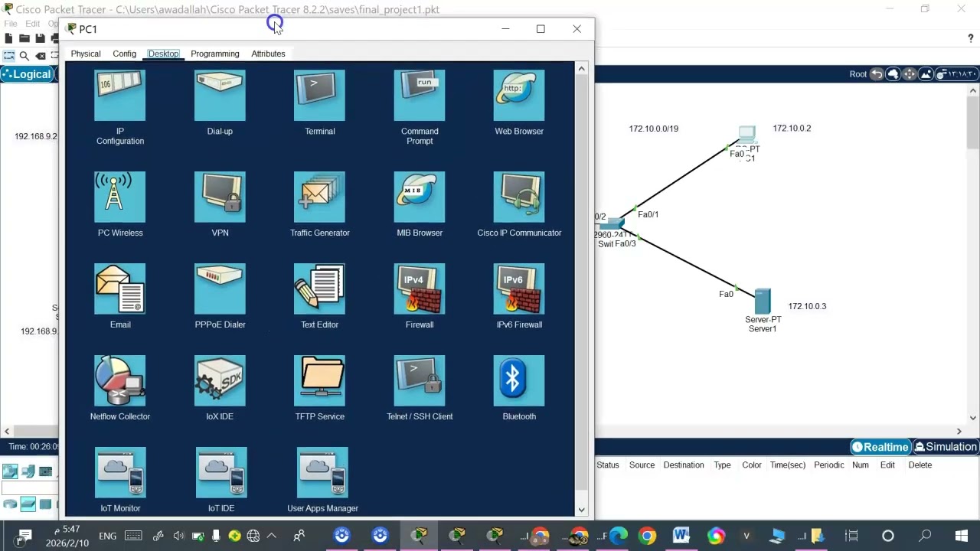This screenshot has height=551, width=980.
Task: Open PC Wireless settings
Action: coord(120,197)
